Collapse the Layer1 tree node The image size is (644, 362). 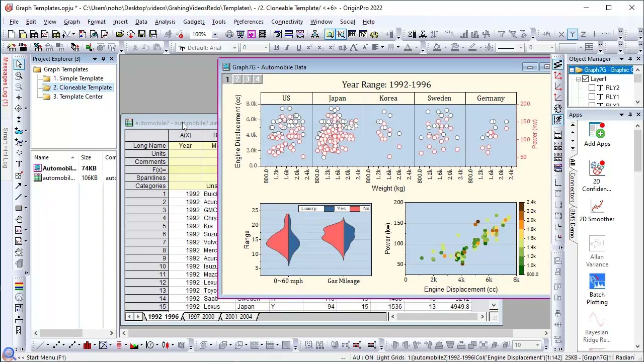pos(578,79)
